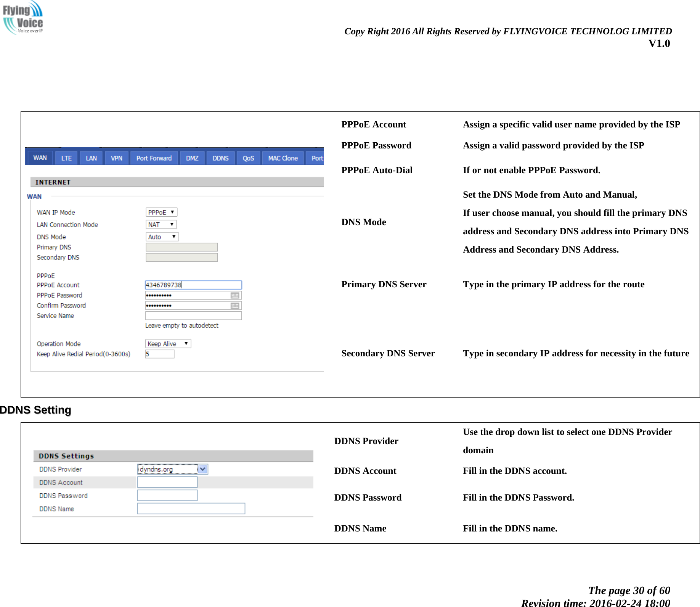This screenshot has width=700, height=607.
Task: Click the Keep Alive Redial Period field
Action: click(159, 354)
